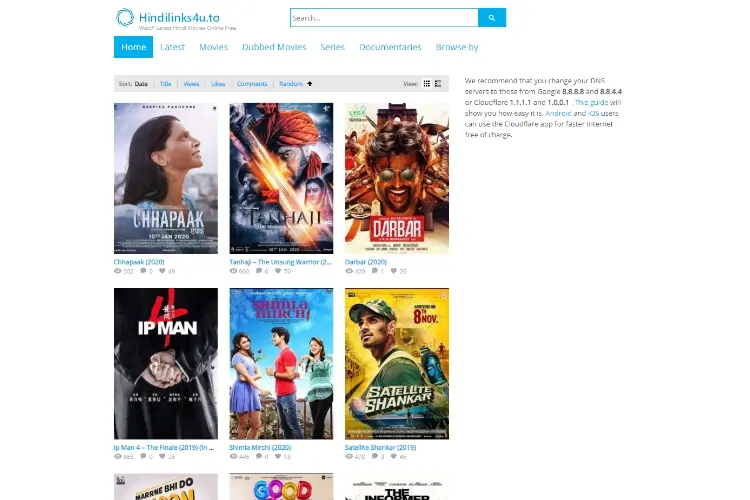Click comments bubble icon under Tanhaji

coord(259,271)
